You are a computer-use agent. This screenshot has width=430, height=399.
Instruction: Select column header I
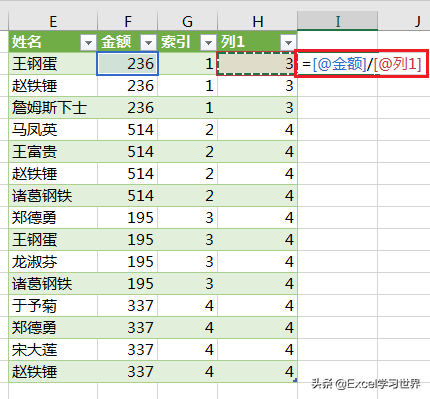click(338, 21)
